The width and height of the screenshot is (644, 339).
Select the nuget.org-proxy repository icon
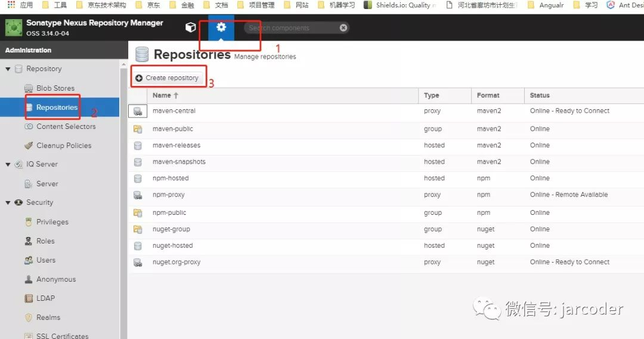click(x=138, y=262)
